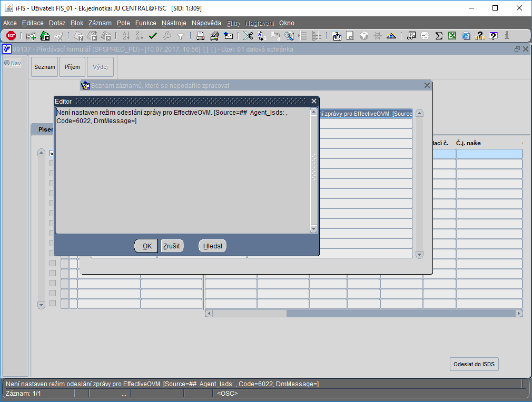
Task: Select the Nav radio button
Action: (7, 63)
